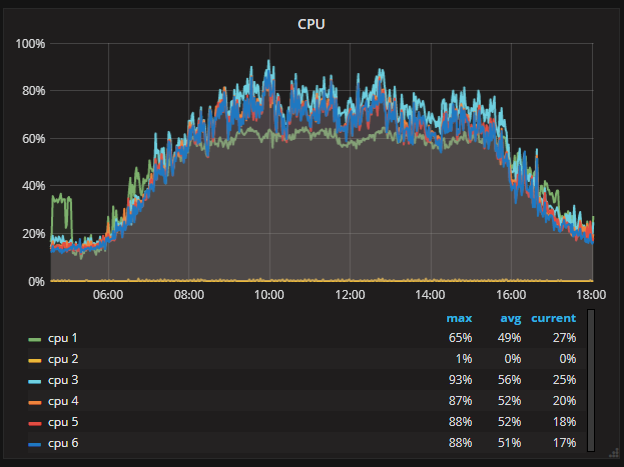Screen dimensions: 624x467
Task: Toggle the cpu 5 legend label
Action: (62, 422)
